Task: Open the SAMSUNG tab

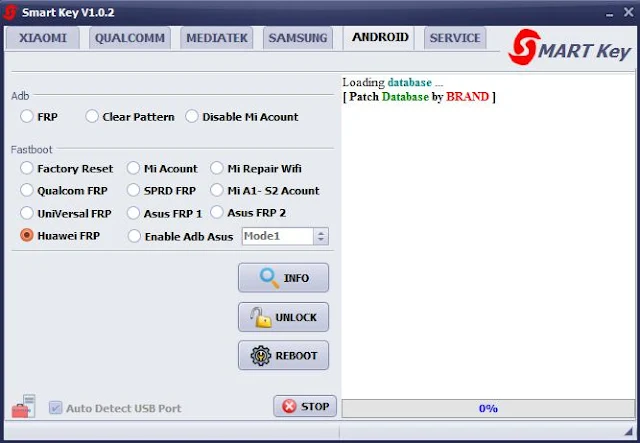Action: tap(298, 38)
